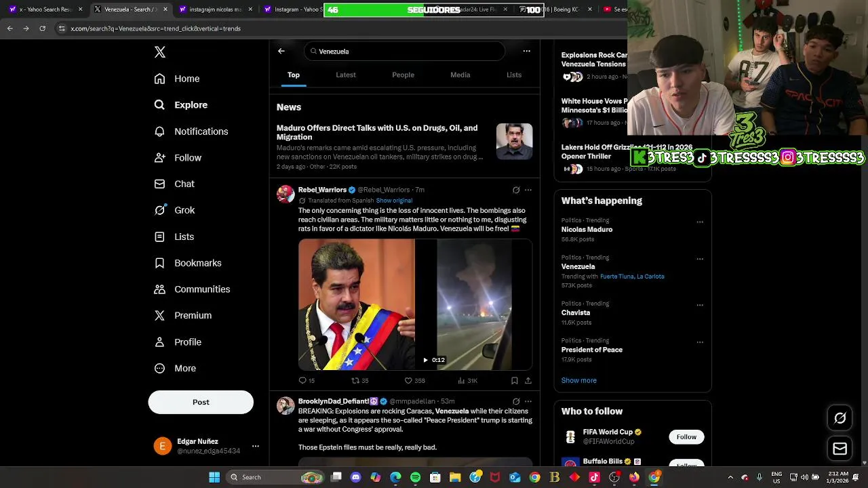This screenshot has width=868, height=488.
Task: Open the Maduro news story thumbnail
Action: pos(515,141)
